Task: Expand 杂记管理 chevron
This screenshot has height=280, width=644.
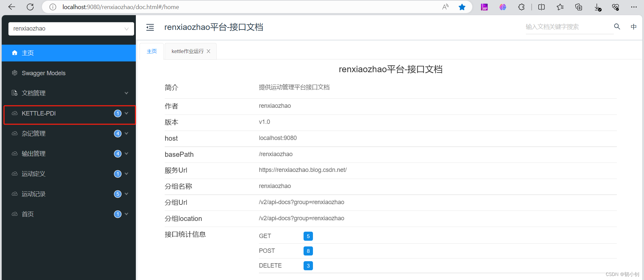Action: [126, 133]
